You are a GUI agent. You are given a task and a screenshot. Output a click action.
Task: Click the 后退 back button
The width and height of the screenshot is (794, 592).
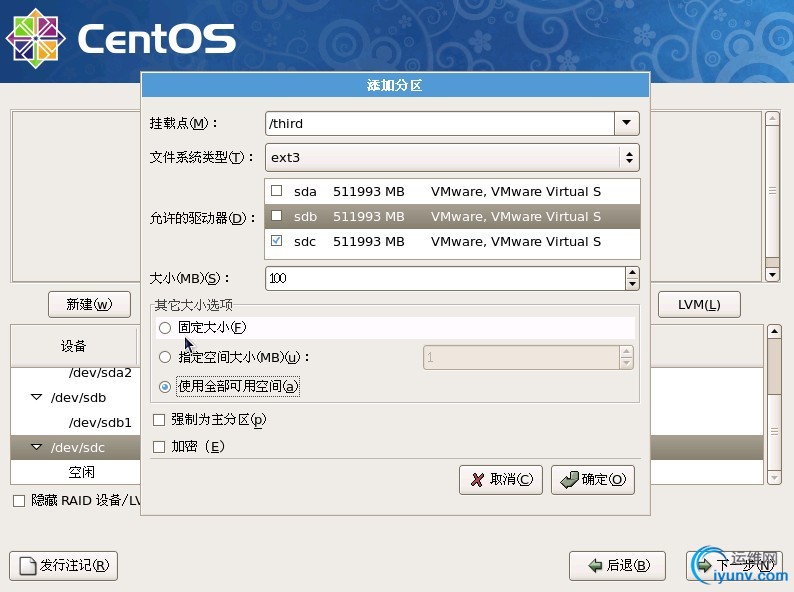coord(617,566)
